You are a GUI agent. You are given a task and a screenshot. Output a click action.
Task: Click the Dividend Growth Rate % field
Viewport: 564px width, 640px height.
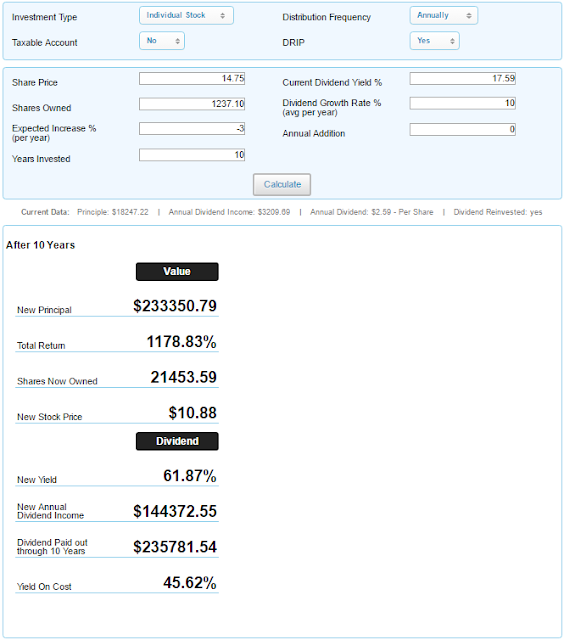[462, 103]
